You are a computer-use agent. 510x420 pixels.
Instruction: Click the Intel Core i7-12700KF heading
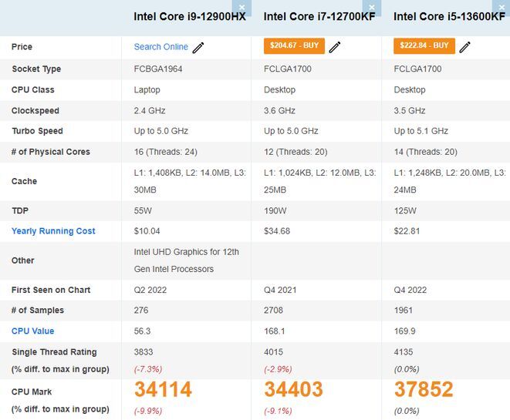tap(319, 17)
